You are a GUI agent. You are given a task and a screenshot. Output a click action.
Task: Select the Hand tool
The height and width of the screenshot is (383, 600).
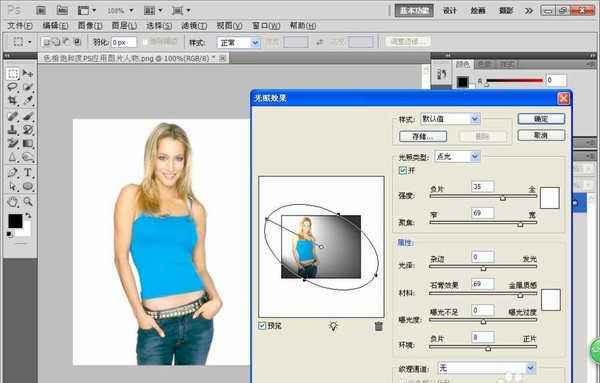(13, 202)
